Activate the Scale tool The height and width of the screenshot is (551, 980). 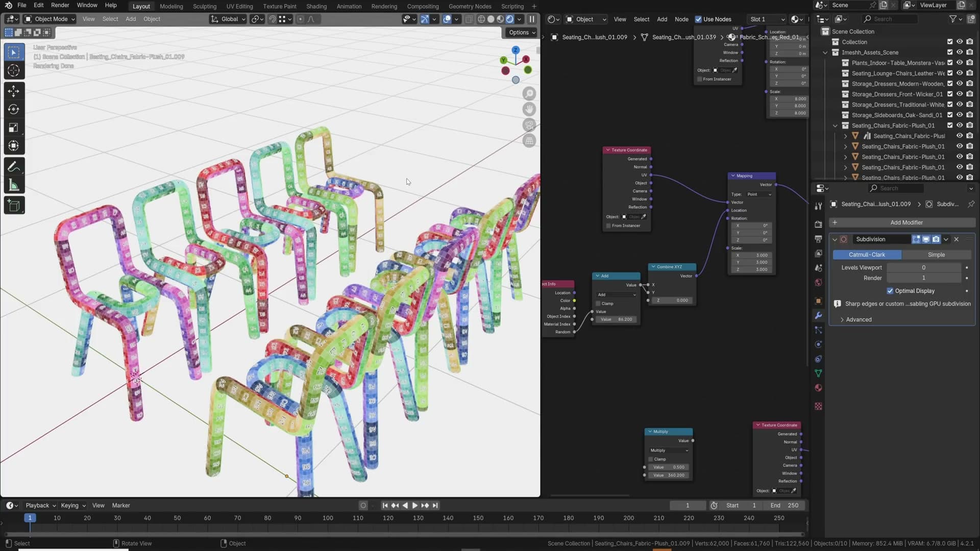coord(14,128)
